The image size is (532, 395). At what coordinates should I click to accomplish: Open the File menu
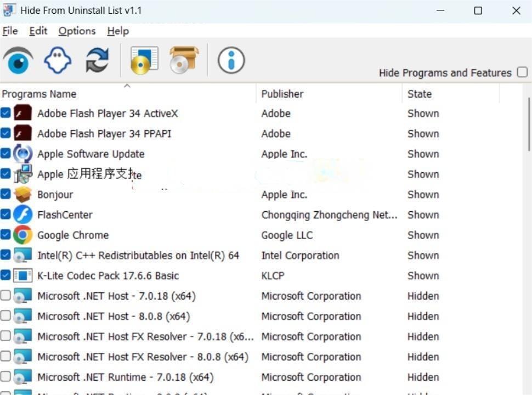tap(10, 31)
